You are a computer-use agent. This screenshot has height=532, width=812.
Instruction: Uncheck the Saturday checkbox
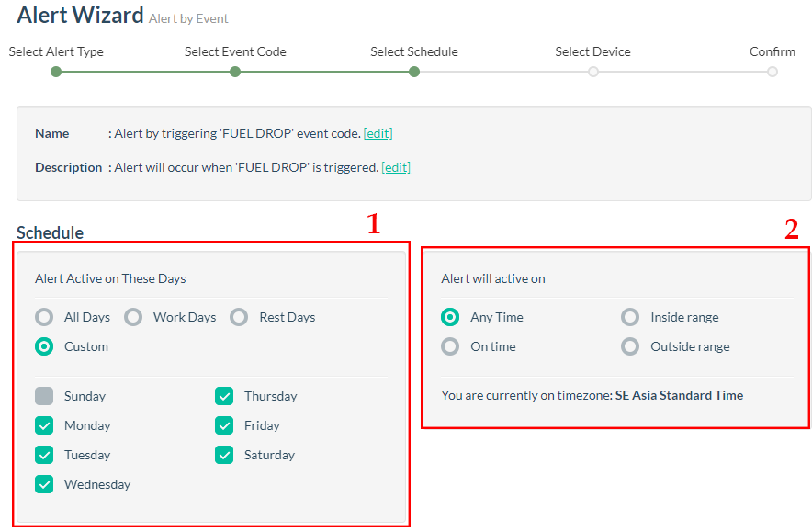[224, 455]
